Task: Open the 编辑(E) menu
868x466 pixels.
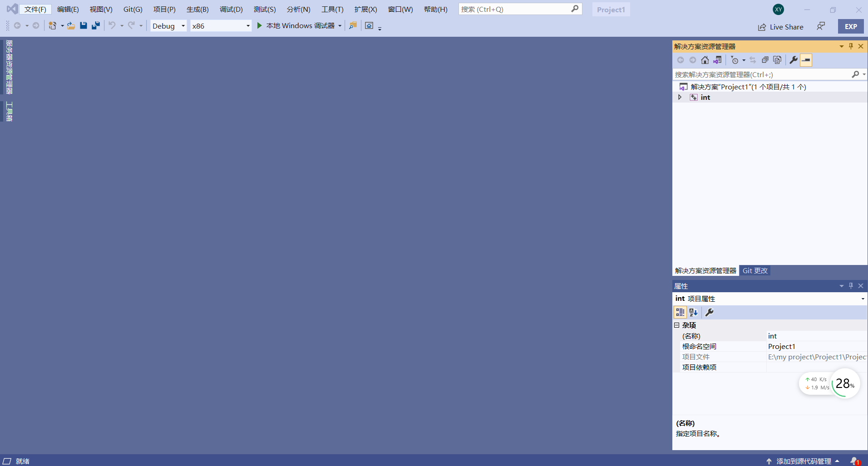Action: click(68, 9)
